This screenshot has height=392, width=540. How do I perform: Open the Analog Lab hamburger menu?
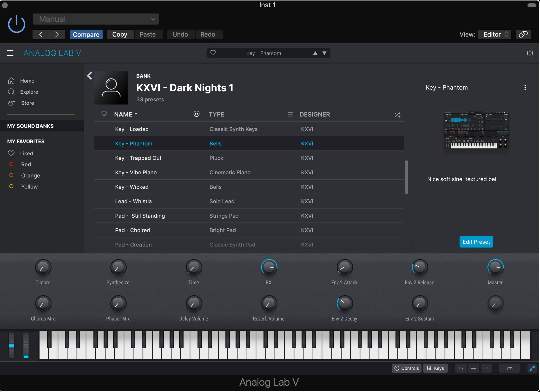10,53
